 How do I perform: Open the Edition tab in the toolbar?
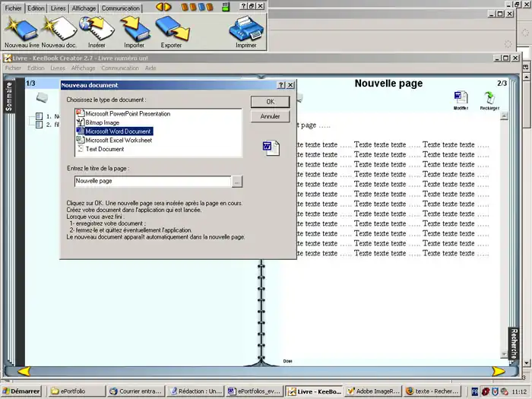pyautogui.click(x=37, y=8)
